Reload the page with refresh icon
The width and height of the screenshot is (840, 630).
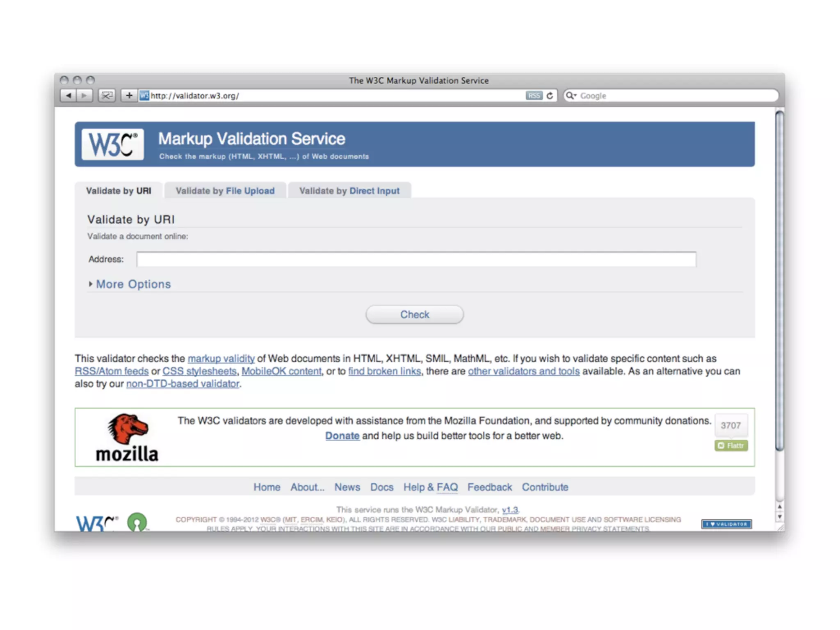pos(550,96)
